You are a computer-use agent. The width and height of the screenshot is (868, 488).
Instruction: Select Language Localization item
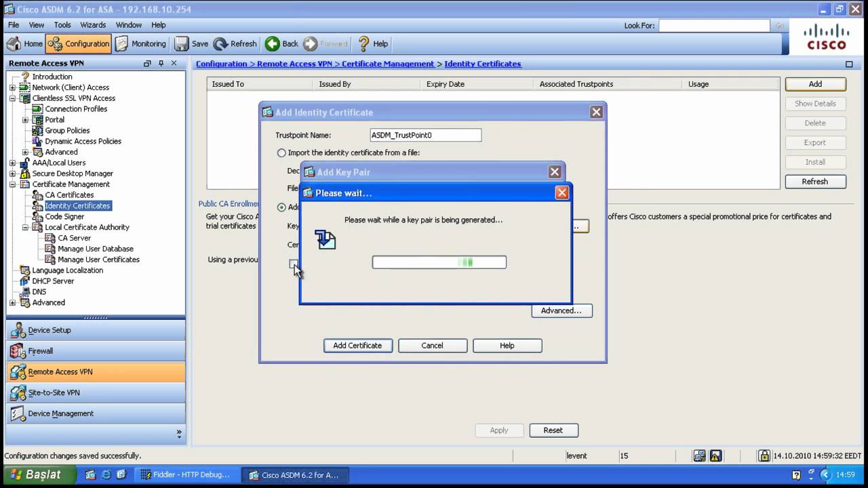click(68, 270)
